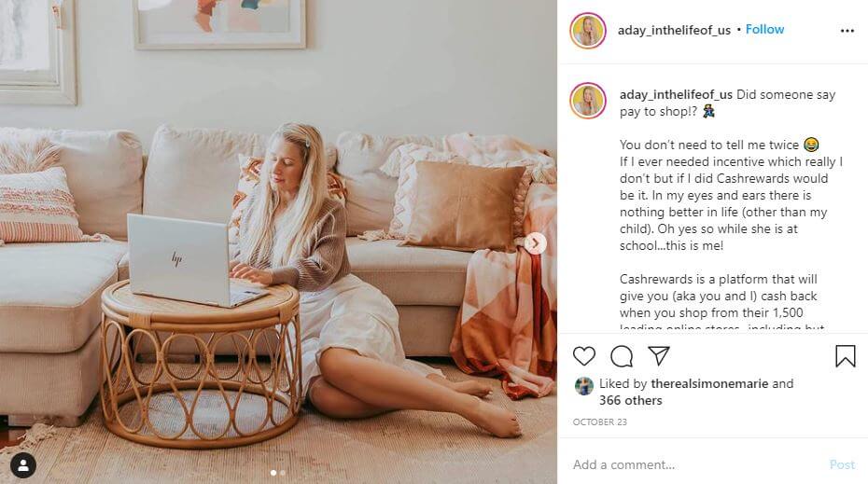This screenshot has width=868, height=484.
Task: Open the October 23 post date link
Action: click(599, 422)
